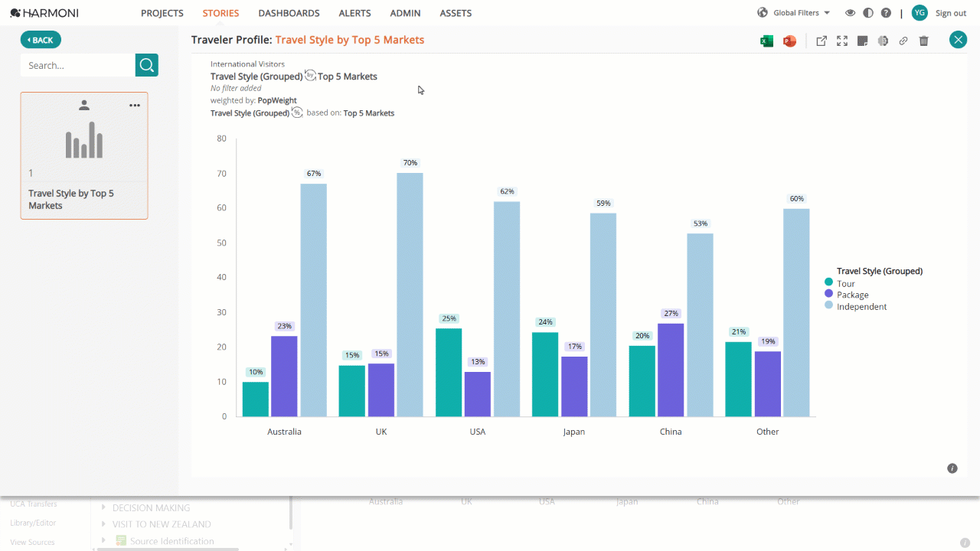
Task: Click the Source Identification table icon
Action: [x=121, y=541]
